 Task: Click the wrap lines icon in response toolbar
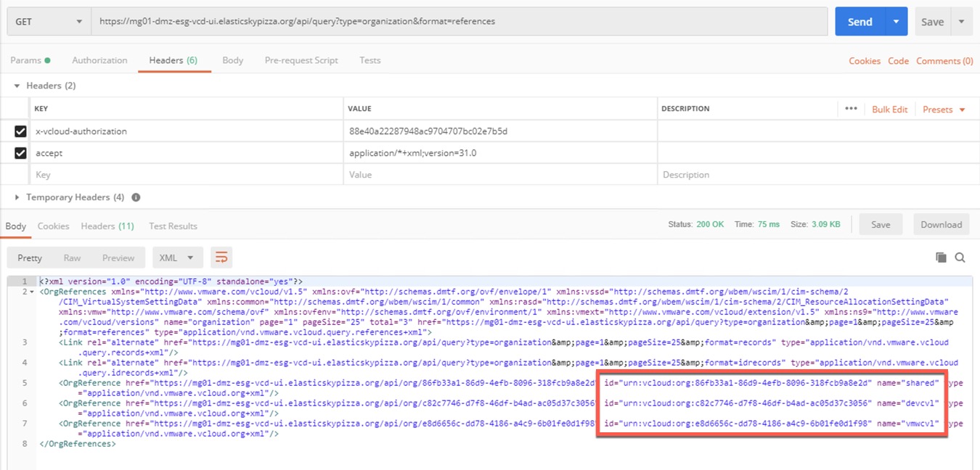(221, 257)
